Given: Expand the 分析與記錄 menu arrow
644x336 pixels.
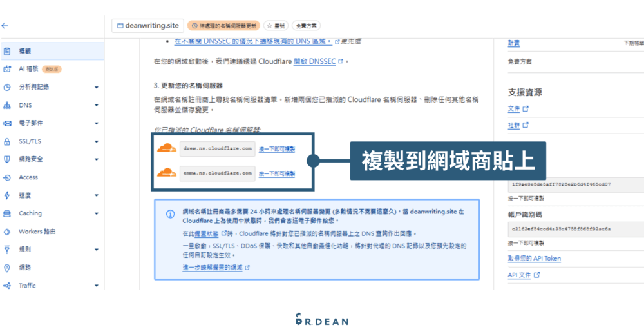Looking at the screenshot, I should tap(97, 87).
